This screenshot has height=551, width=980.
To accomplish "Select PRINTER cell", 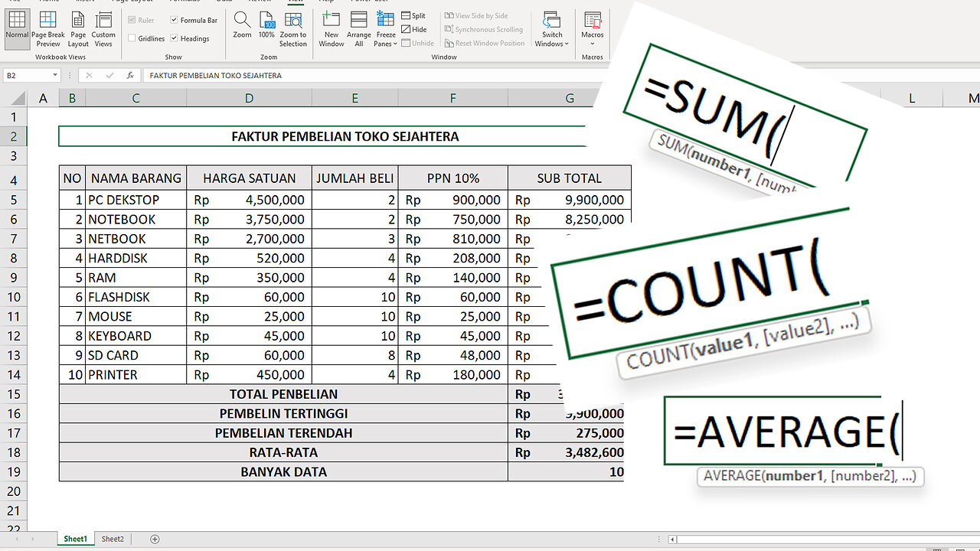I will point(136,375).
